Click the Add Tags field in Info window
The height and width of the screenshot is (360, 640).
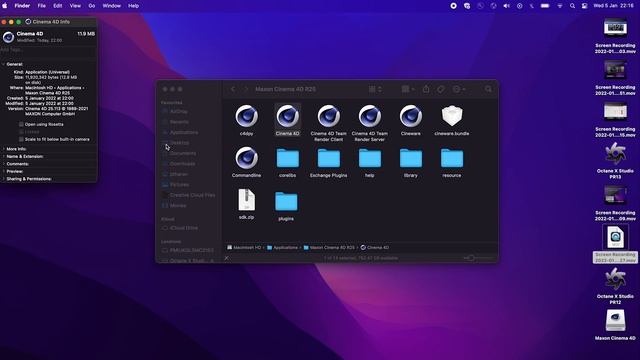[48, 50]
